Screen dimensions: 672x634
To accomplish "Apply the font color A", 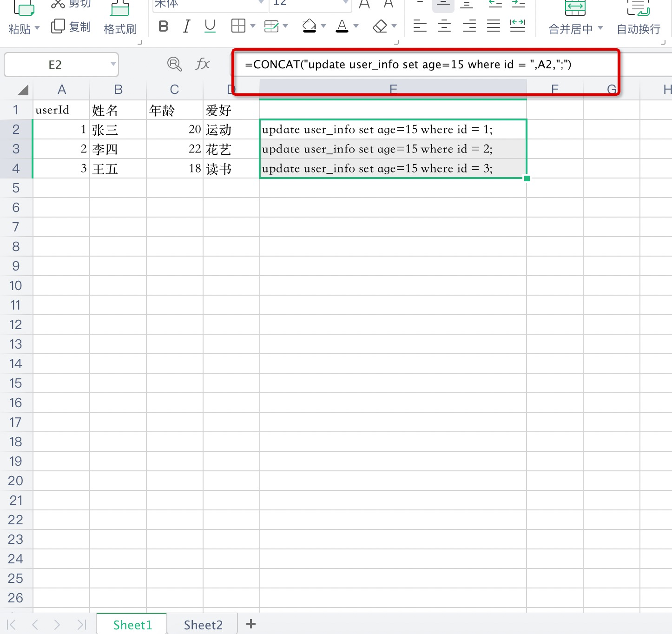I will [x=342, y=26].
